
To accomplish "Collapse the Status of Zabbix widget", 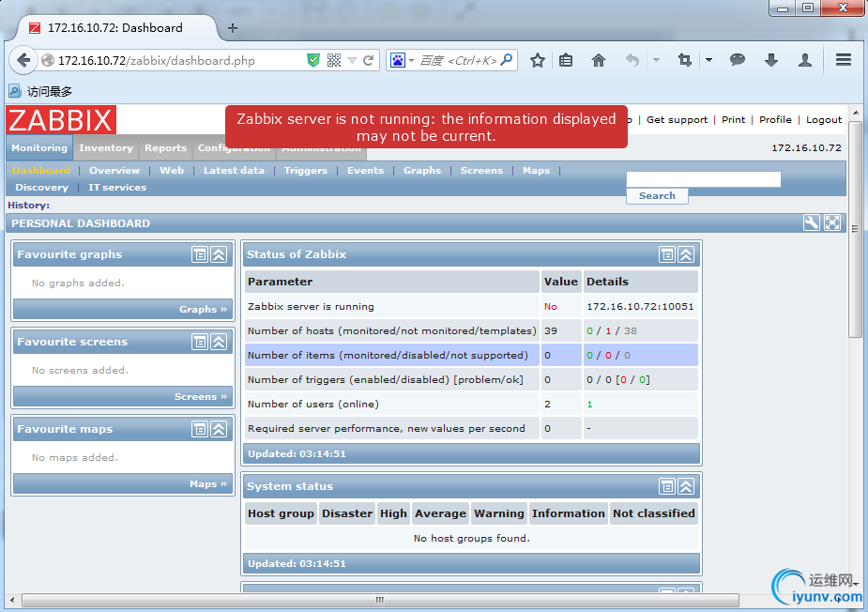I will pyautogui.click(x=687, y=254).
